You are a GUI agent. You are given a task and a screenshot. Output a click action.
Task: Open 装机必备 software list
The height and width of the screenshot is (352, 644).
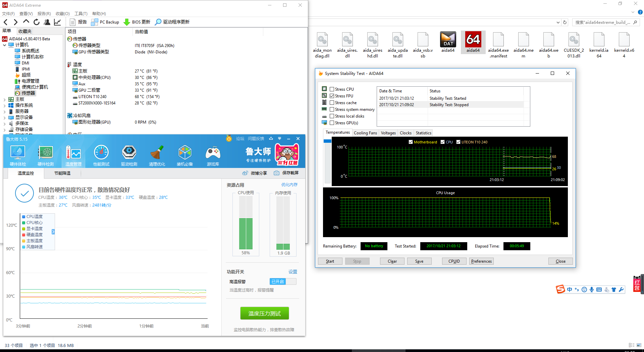pyautogui.click(x=185, y=156)
